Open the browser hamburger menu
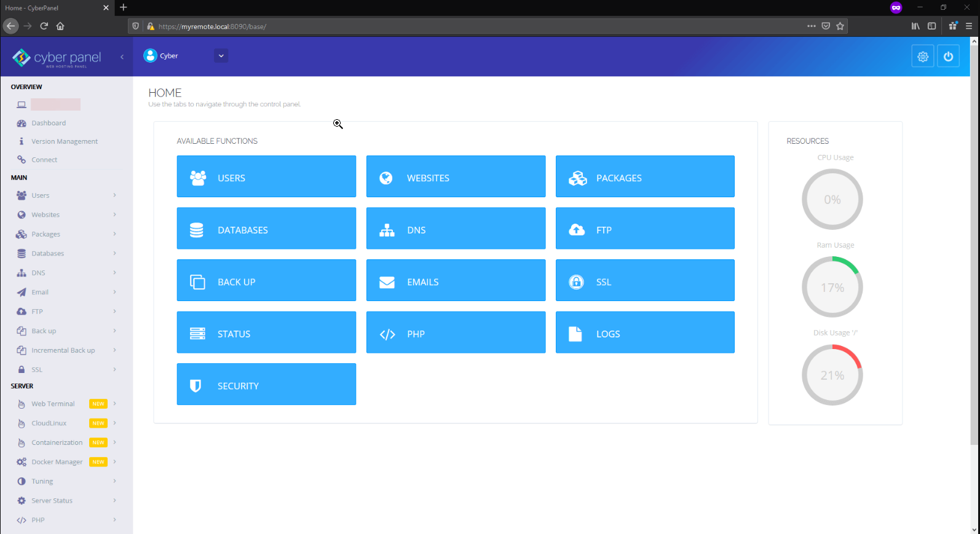Viewport: 980px width, 534px height. 969,26
